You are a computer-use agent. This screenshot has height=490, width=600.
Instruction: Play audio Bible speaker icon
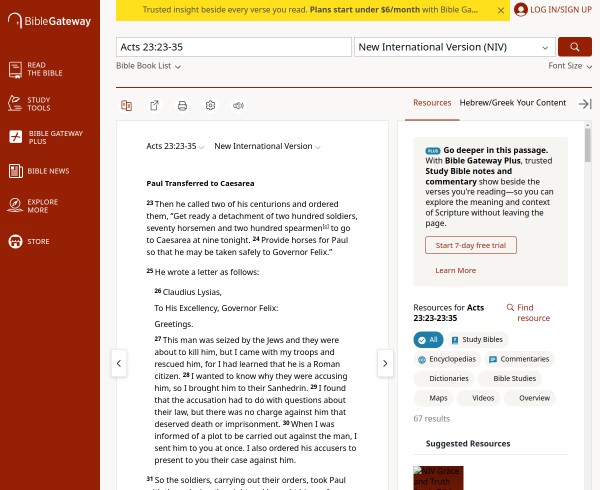[x=238, y=106]
